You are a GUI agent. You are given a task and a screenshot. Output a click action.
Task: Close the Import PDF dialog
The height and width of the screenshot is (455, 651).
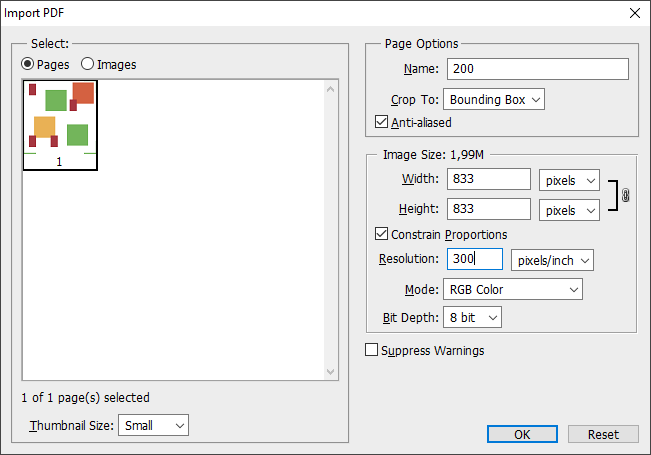[x=634, y=13]
